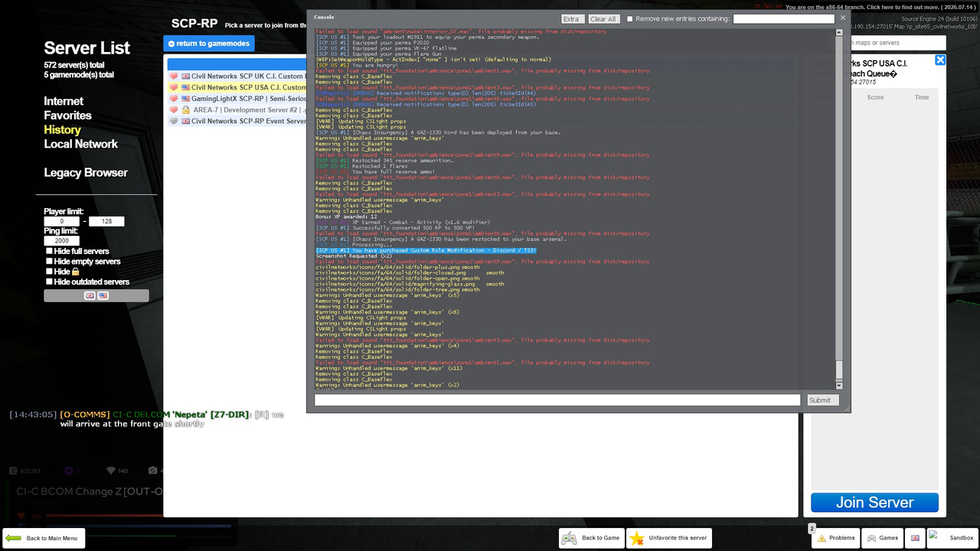The image size is (980, 551).
Task: Enable Hide full servers checkbox
Action: pos(49,251)
